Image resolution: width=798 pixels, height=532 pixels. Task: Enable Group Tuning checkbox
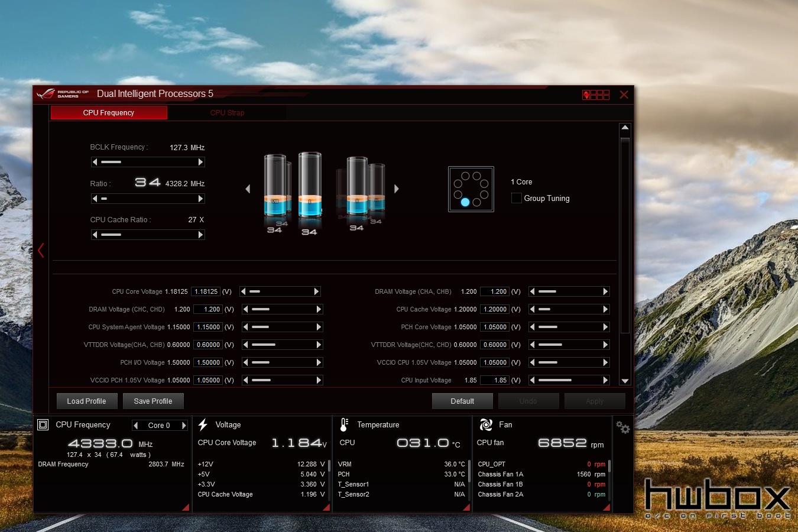coord(517,198)
